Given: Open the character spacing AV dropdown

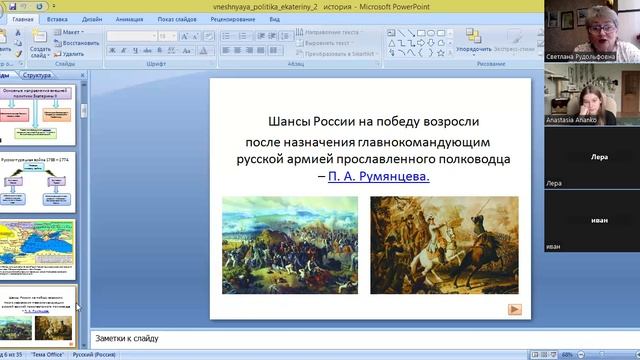Looking at the screenshot, I should [x=172, y=51].
